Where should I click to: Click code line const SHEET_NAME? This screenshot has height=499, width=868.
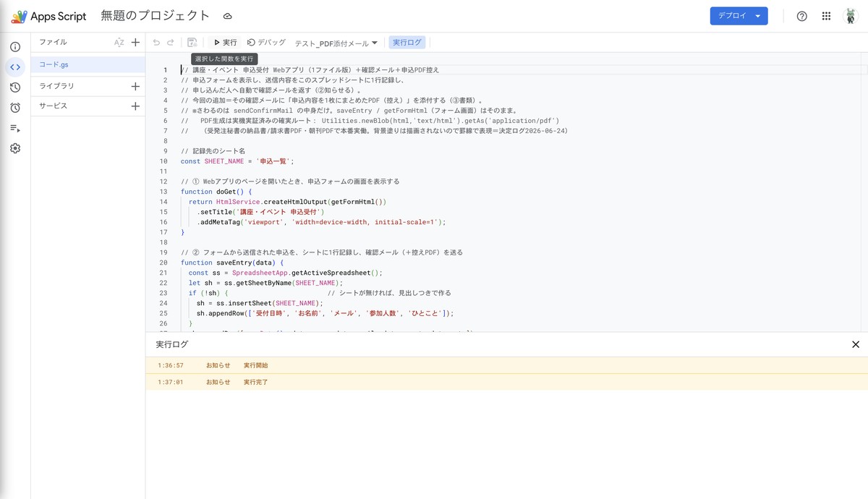(x=238, y=161)
